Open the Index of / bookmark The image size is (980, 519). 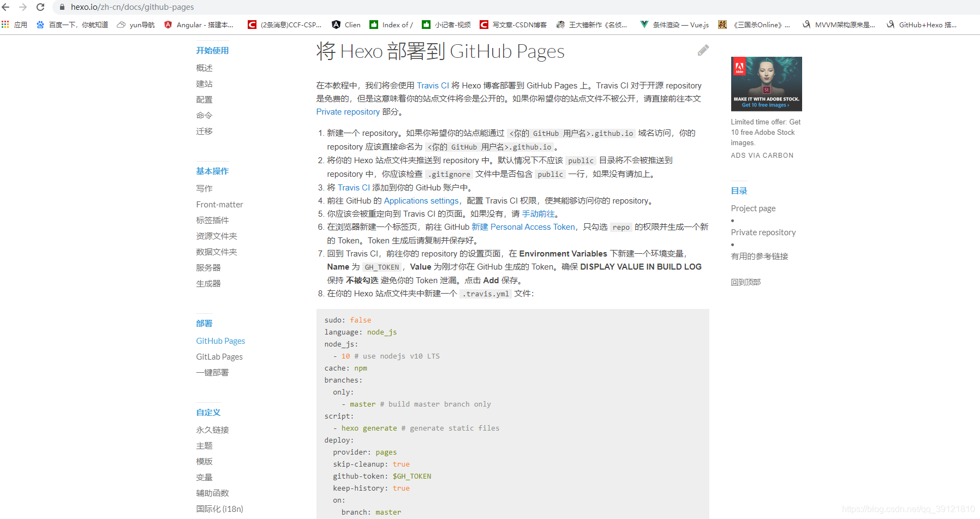point(391,25)
